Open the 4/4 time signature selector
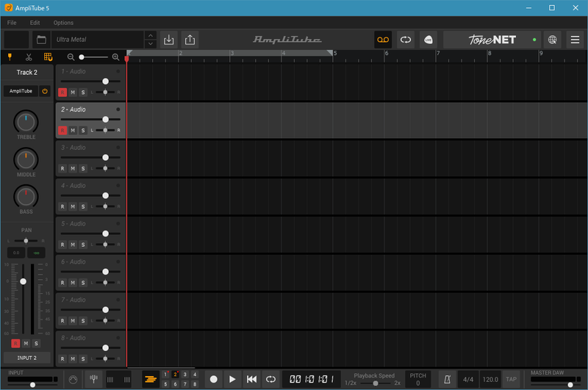Viewport: 588px width, 390px height. click(x=468, y=379)
